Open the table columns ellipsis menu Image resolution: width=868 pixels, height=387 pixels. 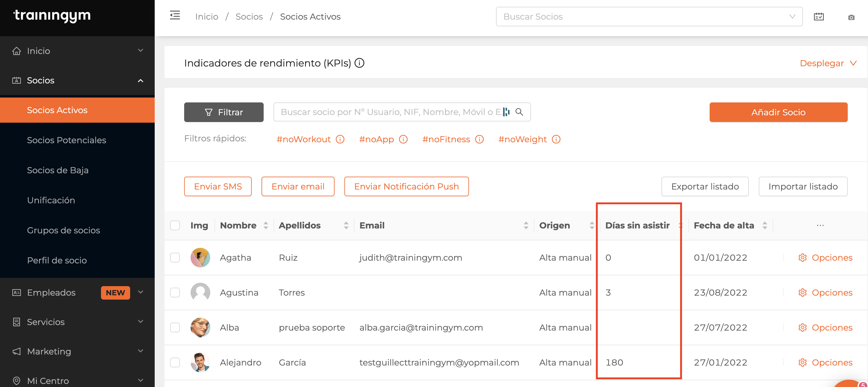tap(820, 225)
